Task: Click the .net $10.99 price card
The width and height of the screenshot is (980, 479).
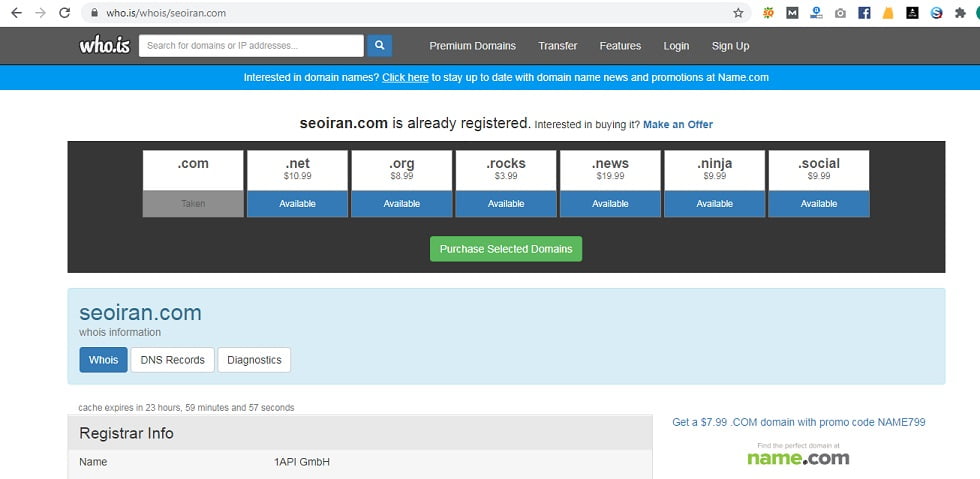Action: (297, 170)
